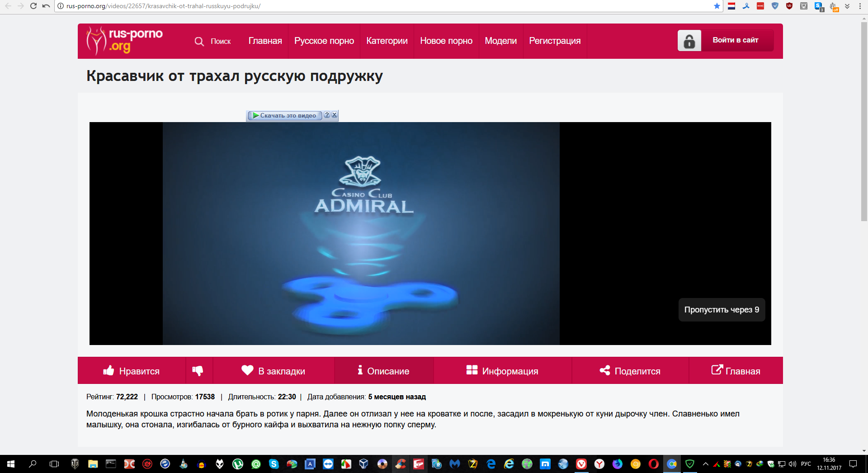868x473 pixels.
Task: Expand the browser extensions overflow chevron
Action: coord(847,6)
